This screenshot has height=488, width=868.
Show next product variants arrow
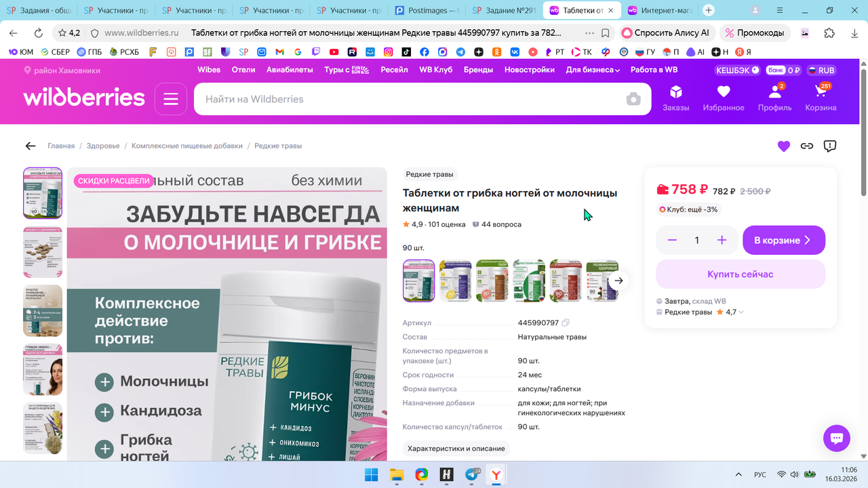(x=618, y=281)
